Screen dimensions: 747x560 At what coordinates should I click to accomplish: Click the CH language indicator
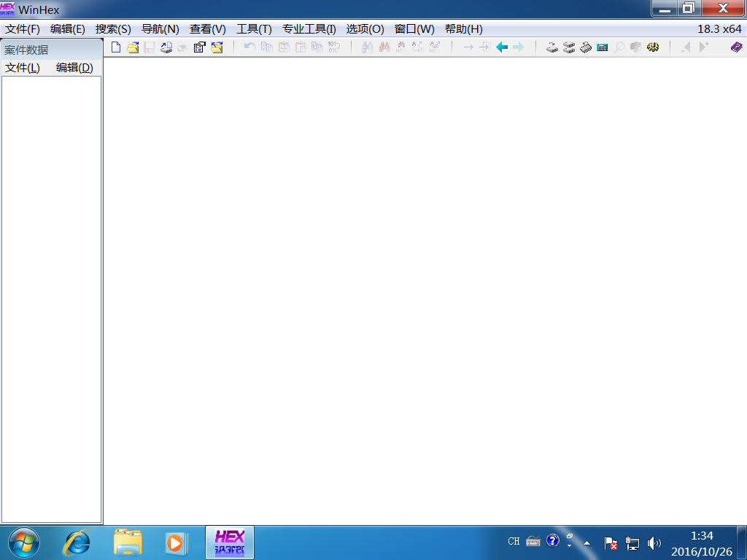[514, 542]
